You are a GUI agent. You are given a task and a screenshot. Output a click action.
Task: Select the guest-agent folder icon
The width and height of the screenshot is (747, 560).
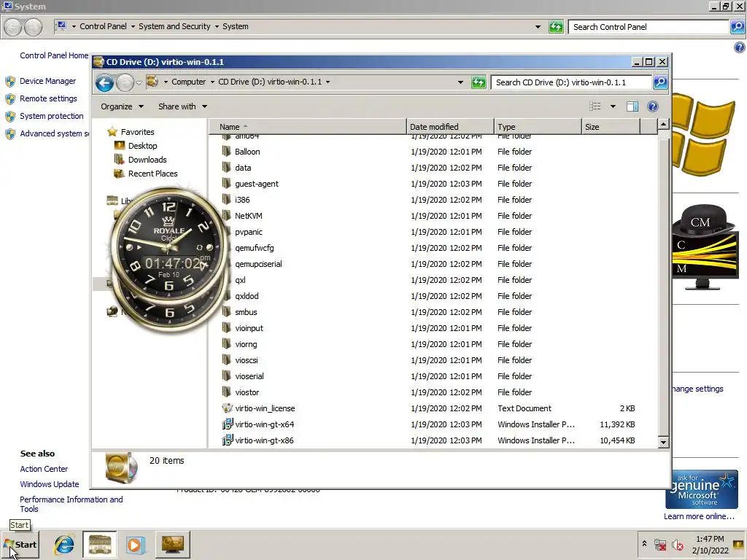point(227,183)
